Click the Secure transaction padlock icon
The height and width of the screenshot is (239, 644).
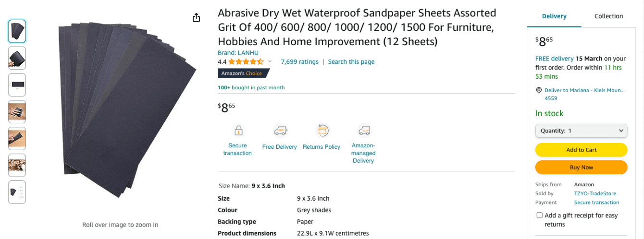pos(238,131)
